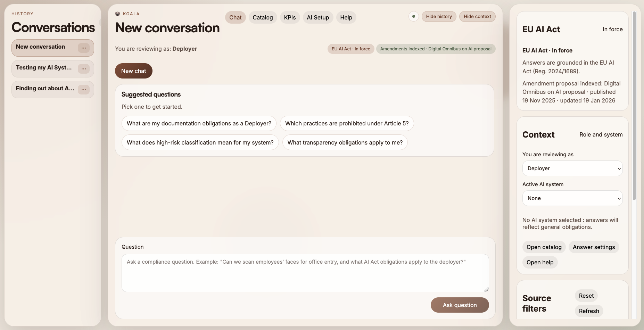
Task: Focus the compliance question text field
Action: coord(305,273)
